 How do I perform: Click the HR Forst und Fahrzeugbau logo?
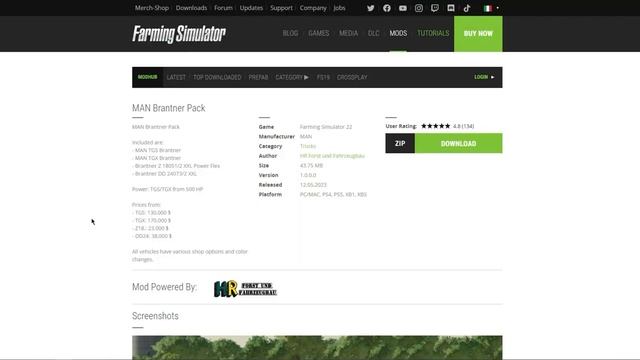point(245,289)
